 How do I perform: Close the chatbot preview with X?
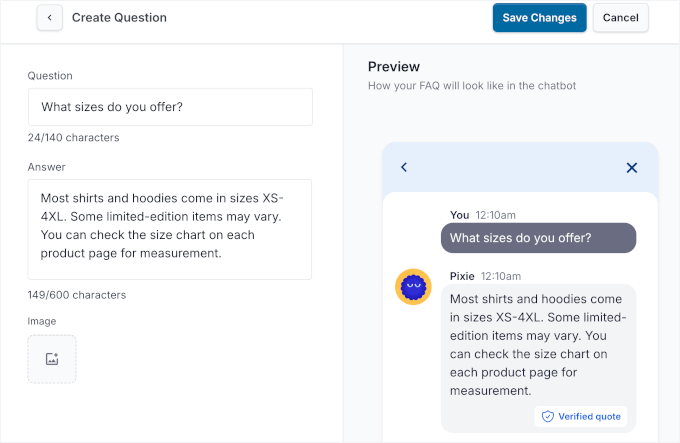point(631,168)
